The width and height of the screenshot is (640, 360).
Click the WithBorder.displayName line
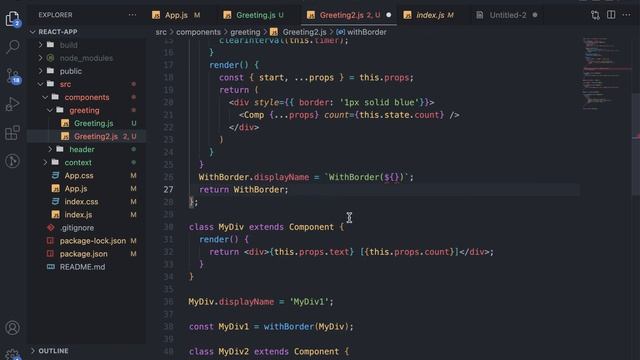[x=306, y=177]
